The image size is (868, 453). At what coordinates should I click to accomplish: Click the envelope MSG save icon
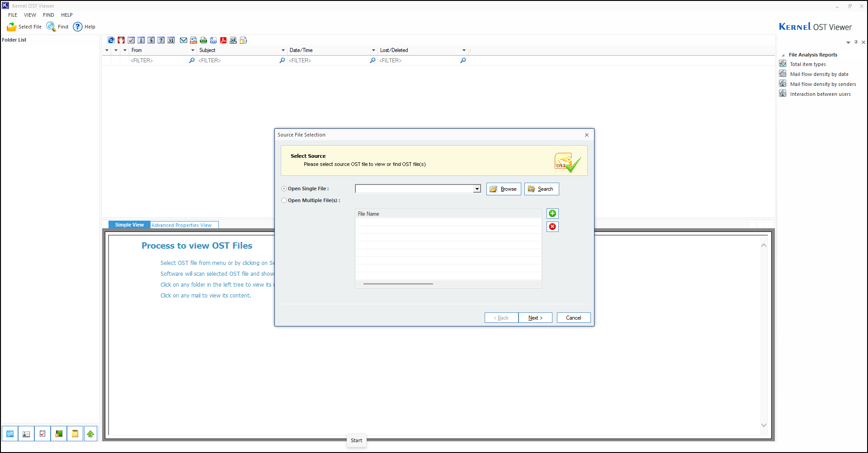click(x=184, y=40)
